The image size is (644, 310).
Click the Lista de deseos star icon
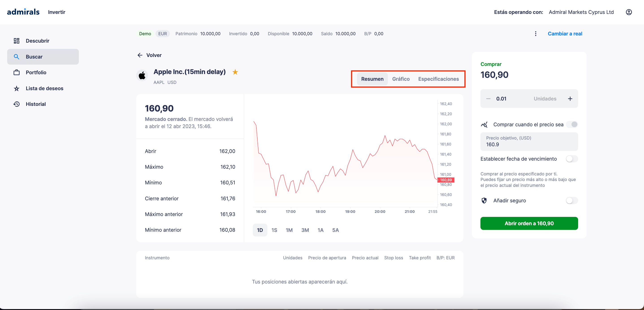(x=17, y=88)
